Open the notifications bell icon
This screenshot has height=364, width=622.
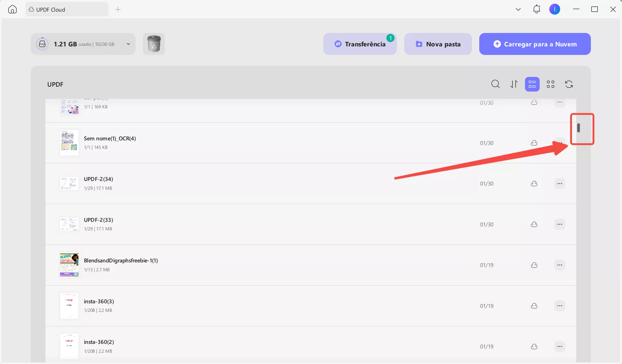(536, 9)
